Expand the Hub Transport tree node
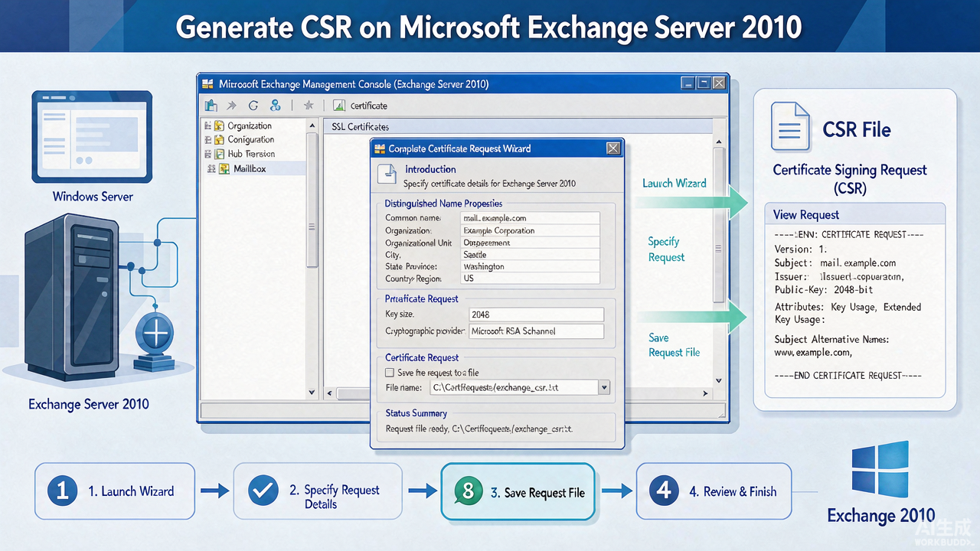The height and width of the screenshot is (551, 980). [x=208, y=154]
